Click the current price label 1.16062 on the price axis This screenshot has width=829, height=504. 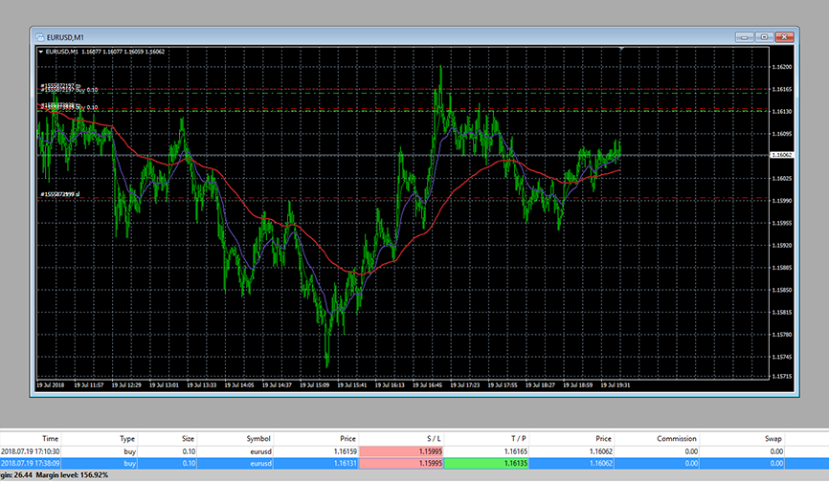click(x=781, y=155)
